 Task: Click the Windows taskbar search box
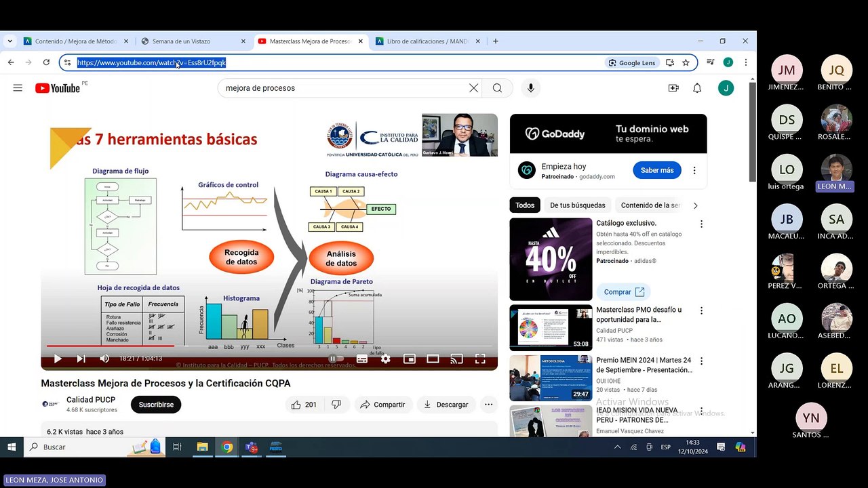(x=95, y=447)
